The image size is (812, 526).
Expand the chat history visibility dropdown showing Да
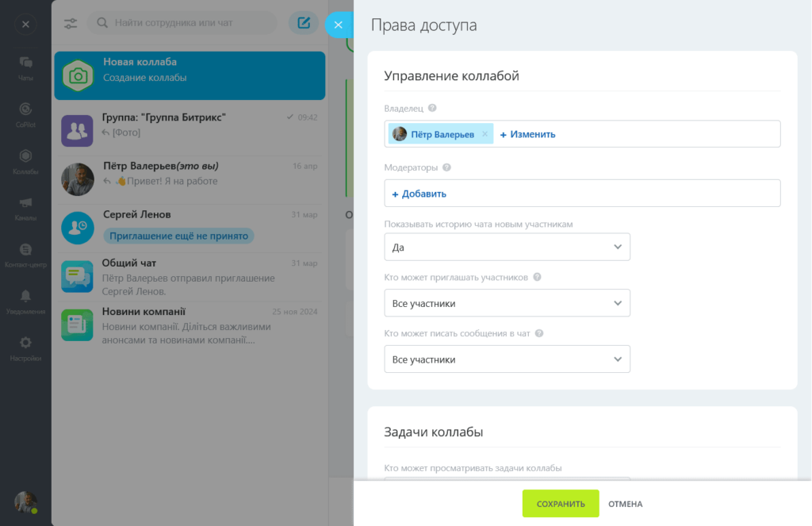pyautogui.click(x=507, y=247)
